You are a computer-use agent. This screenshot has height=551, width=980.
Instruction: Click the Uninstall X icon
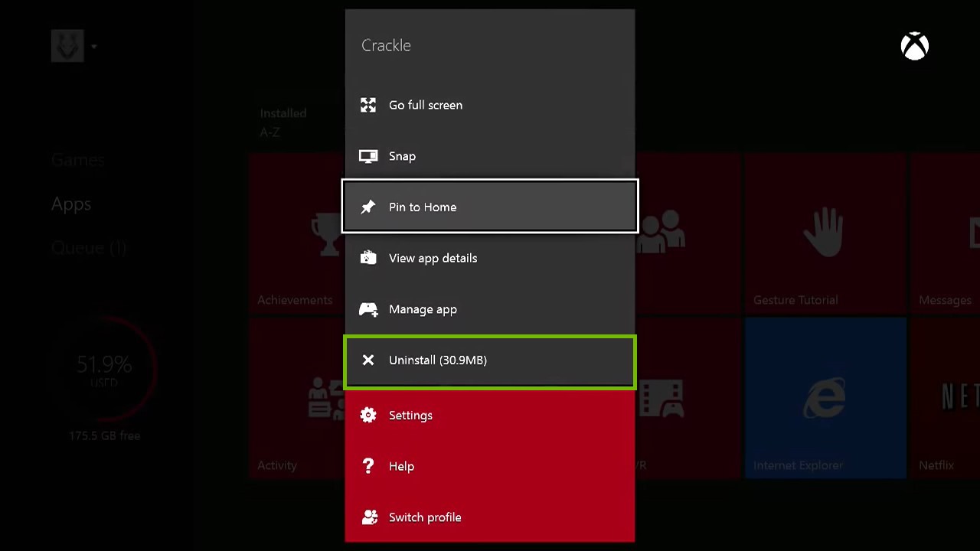pos(368,360)
